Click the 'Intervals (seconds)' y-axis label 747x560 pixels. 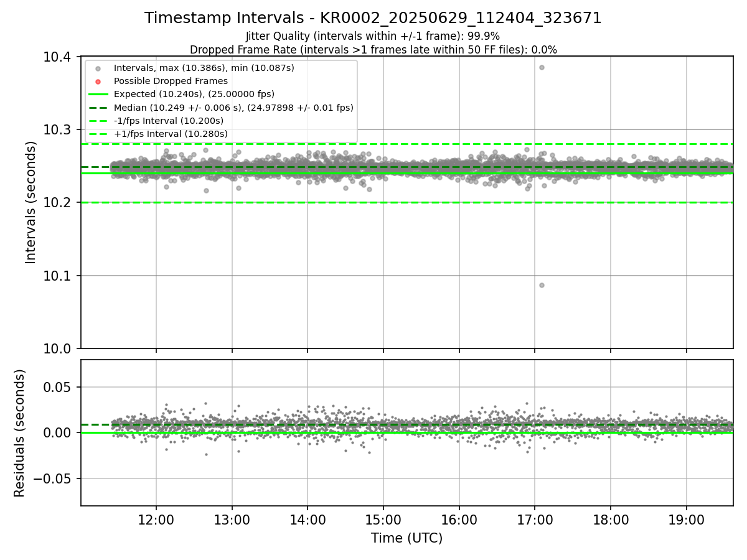tap(31, 202)
